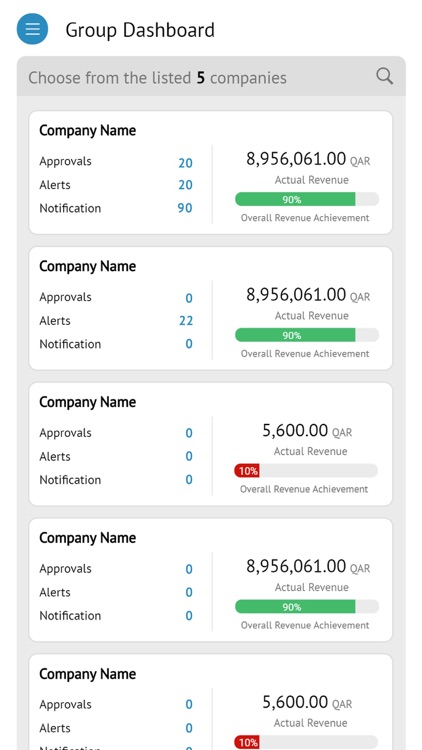
Task: Open Notification count 90 in first card
Action: (x=185, y=208)
